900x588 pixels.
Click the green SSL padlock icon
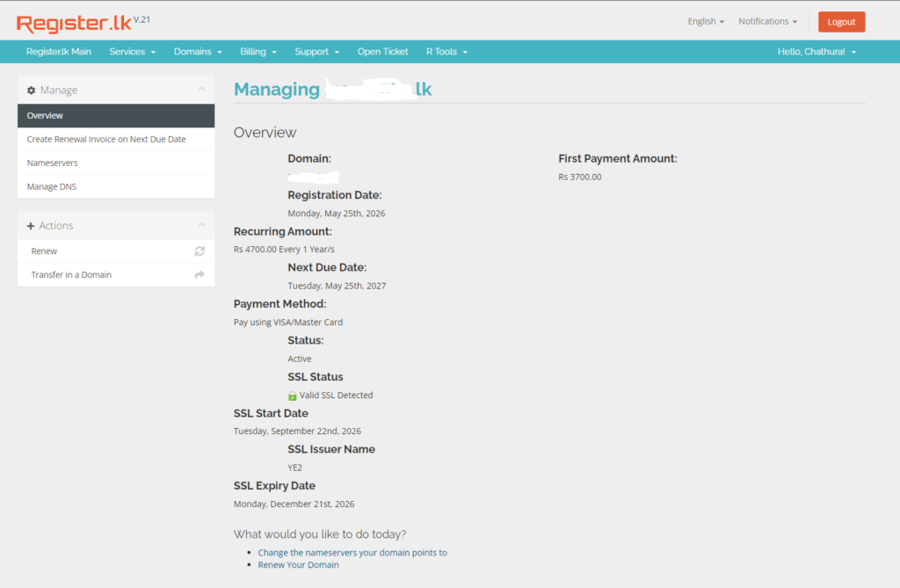[x=292, y=396]
